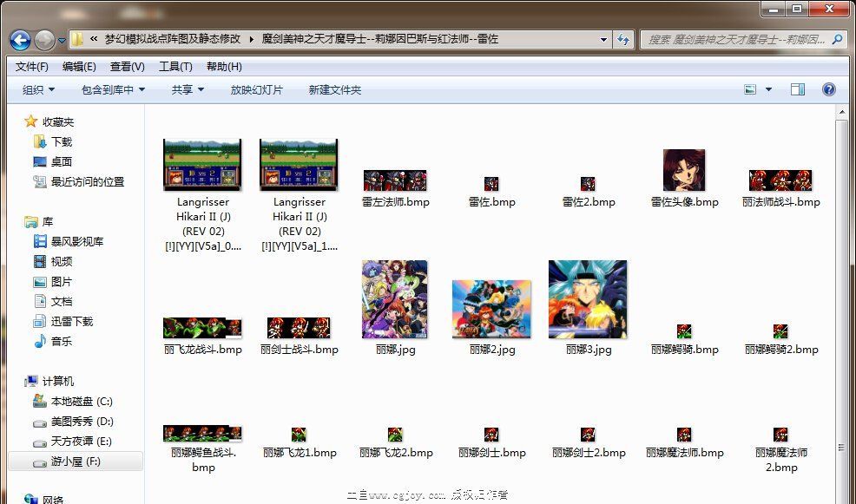The height and width of the screenshot is (504, 856).
Task: Go back with the Back arrow button
Action: (x=20, y=39)
